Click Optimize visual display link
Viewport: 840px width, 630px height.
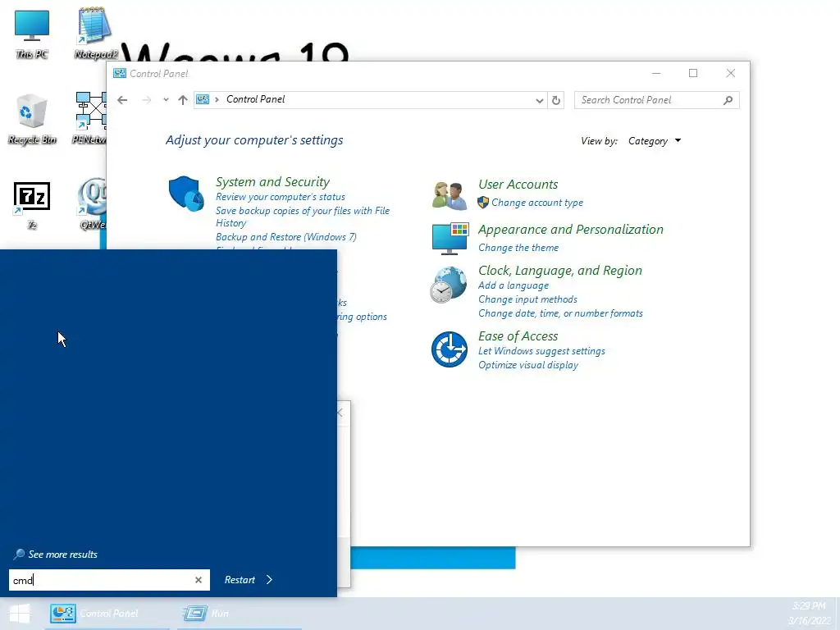coord(528,365)
